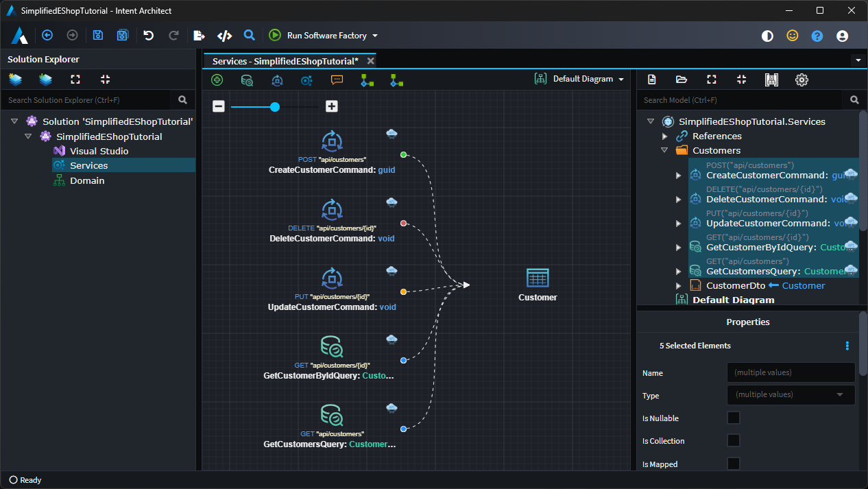Open the Default Diagram dropdown
The width and height of the screenshot is (868, 489).
(580, 79)
